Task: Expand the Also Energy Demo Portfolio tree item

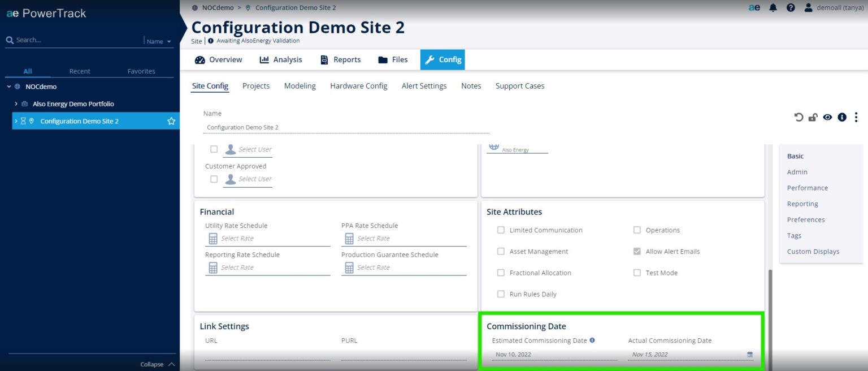Action: click(15, 103)
